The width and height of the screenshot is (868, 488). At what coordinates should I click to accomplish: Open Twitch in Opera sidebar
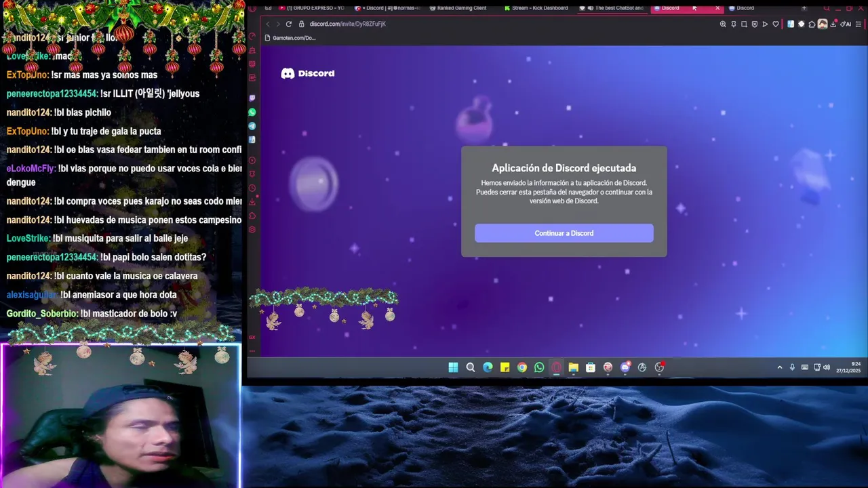(252, 98)
